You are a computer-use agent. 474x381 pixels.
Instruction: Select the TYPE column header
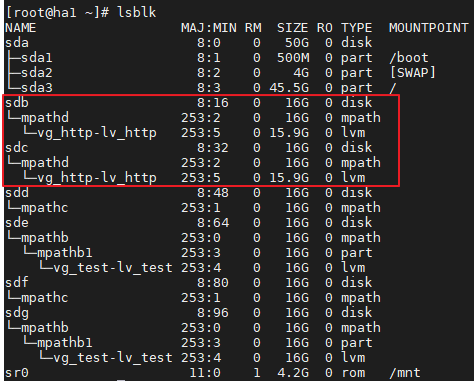click(357, 28)
